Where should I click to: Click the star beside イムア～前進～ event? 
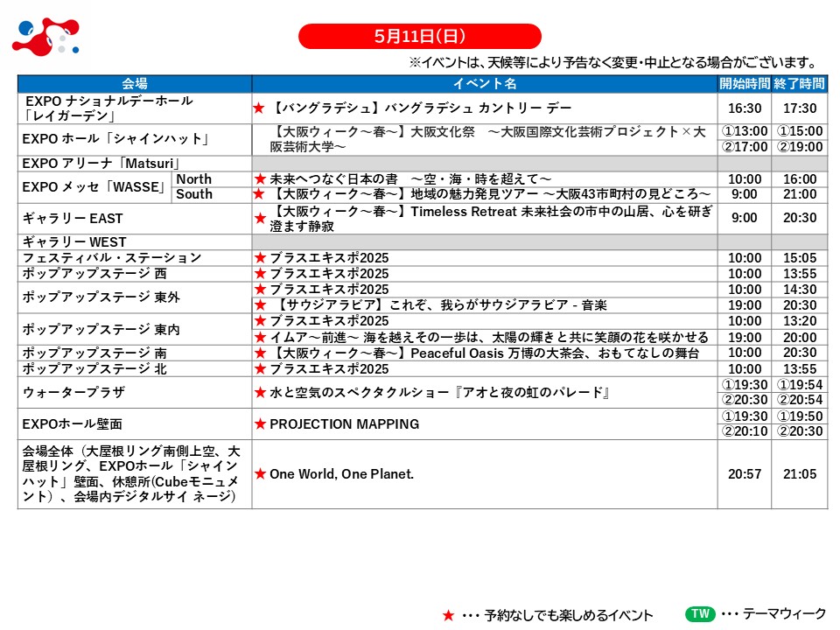pyautogui.click(x=260, y=338)
